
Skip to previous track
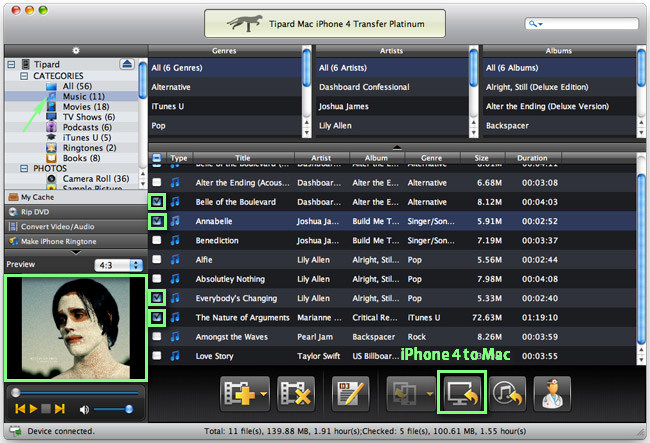[20, 409]
